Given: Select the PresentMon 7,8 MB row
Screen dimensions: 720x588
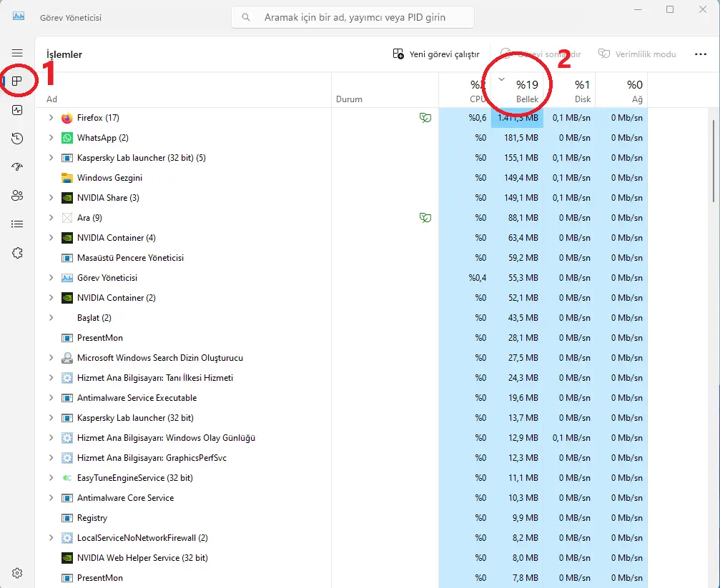Looking at the screenshot, I should coord(342,578).
